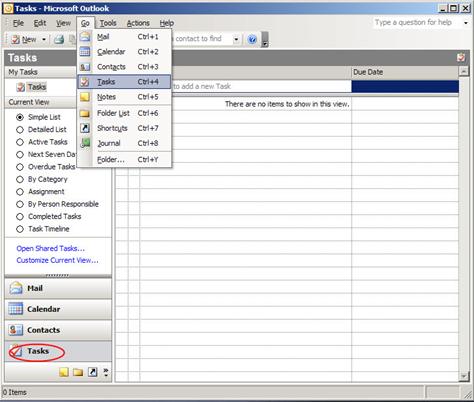Open the File menu

click(x=18, y=23)
